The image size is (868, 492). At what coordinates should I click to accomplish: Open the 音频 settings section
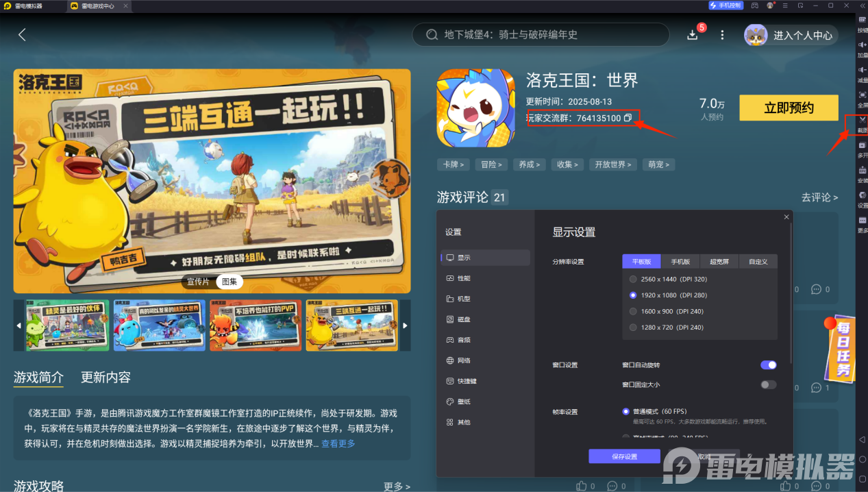click(486, 340)
